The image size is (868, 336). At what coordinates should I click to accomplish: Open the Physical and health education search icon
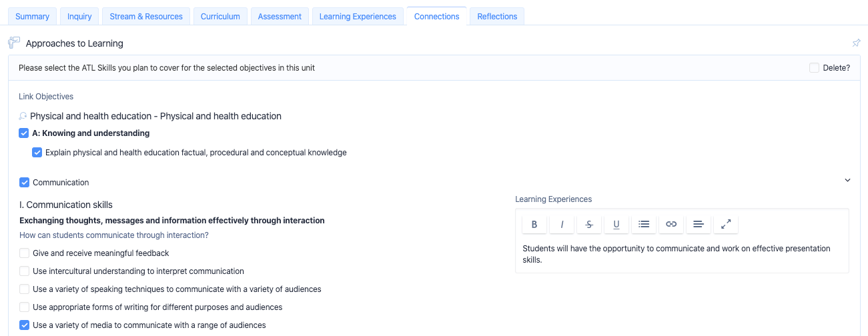pyautogui.click(x=23, y=117)
